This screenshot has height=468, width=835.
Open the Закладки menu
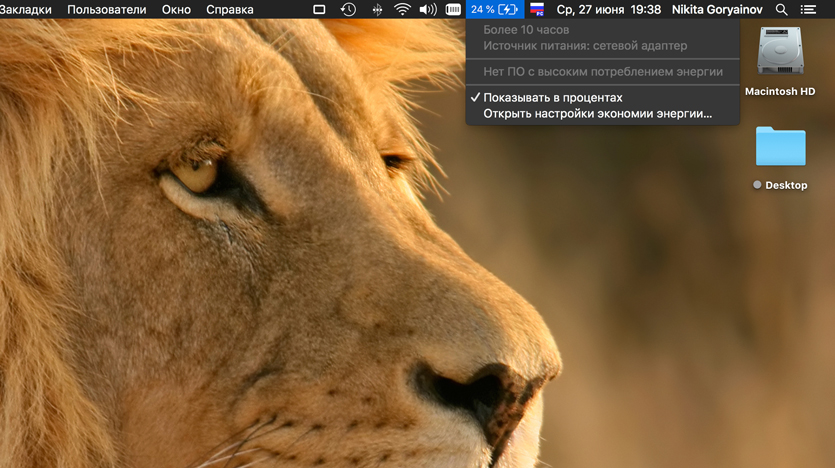tap(26, 9)
